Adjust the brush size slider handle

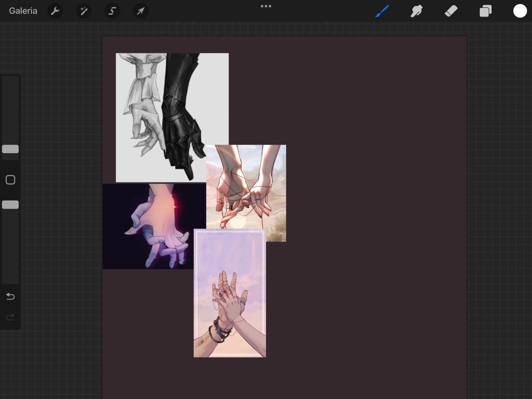point(10,149)
